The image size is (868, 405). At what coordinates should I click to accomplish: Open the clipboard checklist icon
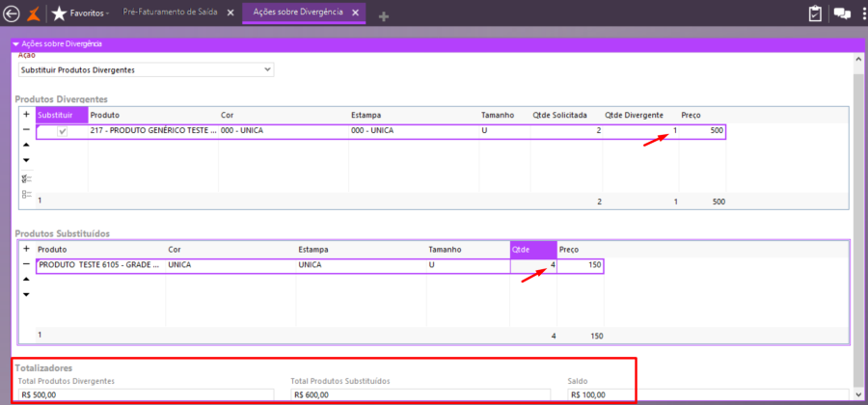(x=815, y=13)
